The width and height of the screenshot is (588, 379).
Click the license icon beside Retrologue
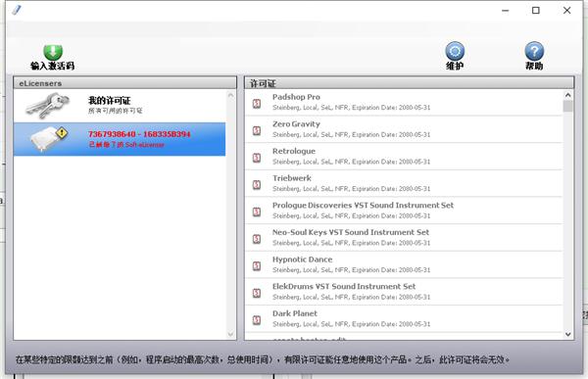click(257, 158)
